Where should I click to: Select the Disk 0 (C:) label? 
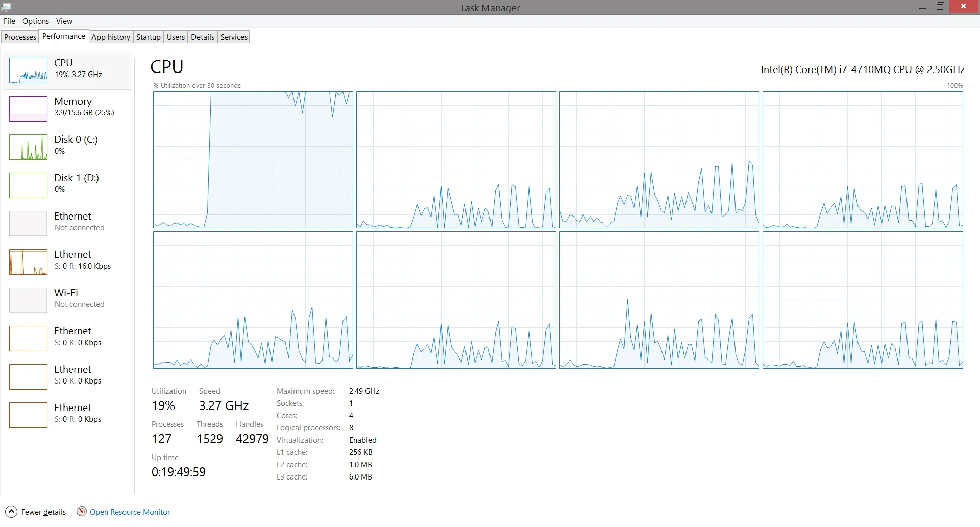(x=76, y=139)
